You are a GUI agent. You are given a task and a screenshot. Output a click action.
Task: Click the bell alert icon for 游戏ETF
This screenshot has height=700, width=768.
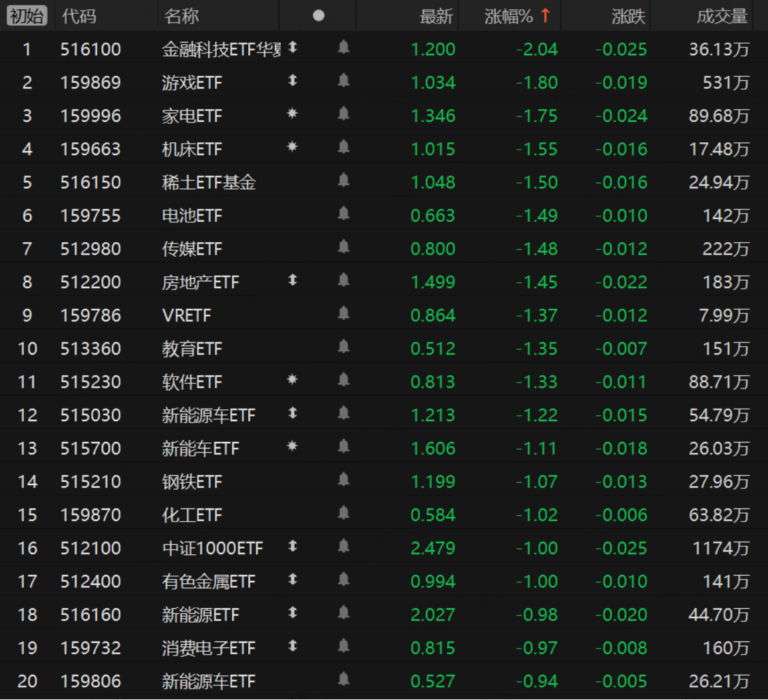(x=344, y=81)
